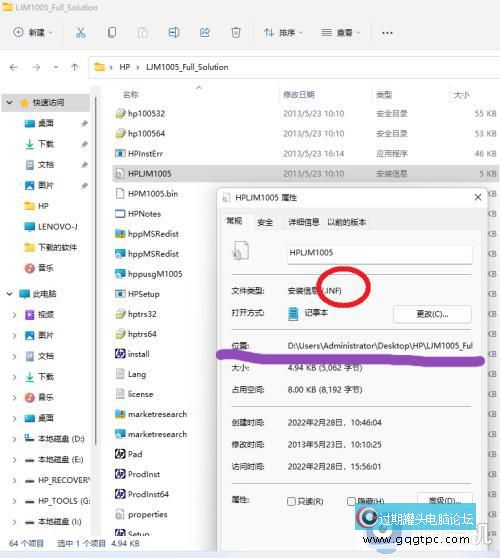This screenshot has width=500, height=558.
Task: Select HP folder in Quick access
Action: click(x=43, y=206)
